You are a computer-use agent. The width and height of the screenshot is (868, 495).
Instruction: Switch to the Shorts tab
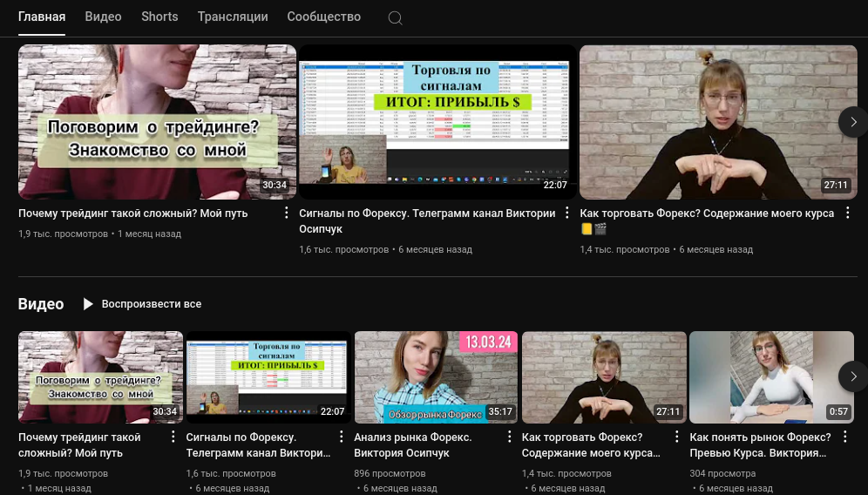pos(159,17)
